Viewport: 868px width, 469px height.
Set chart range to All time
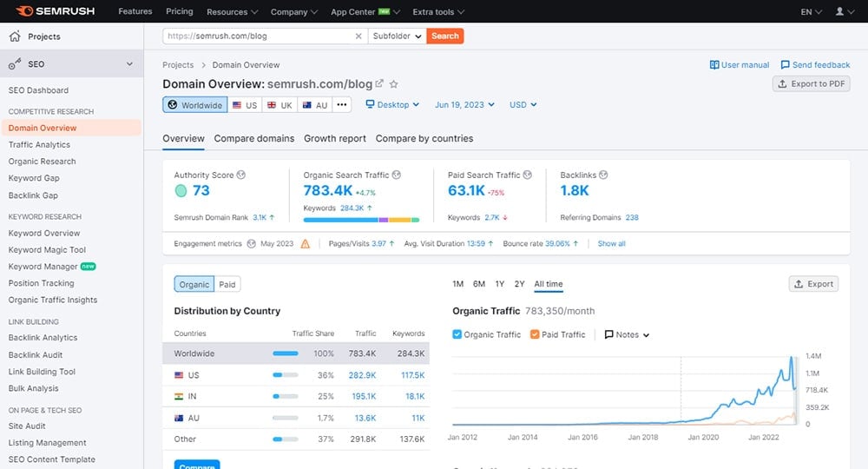click(x=548, y=284)
